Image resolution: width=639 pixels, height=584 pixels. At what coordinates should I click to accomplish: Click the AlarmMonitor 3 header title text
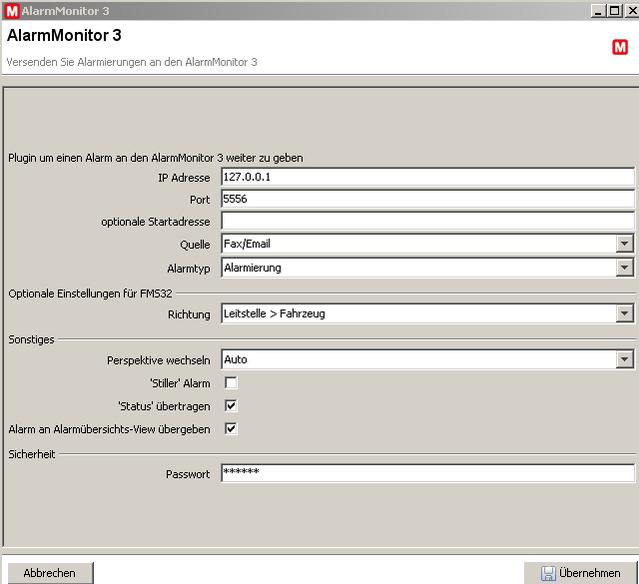point(64,36)
